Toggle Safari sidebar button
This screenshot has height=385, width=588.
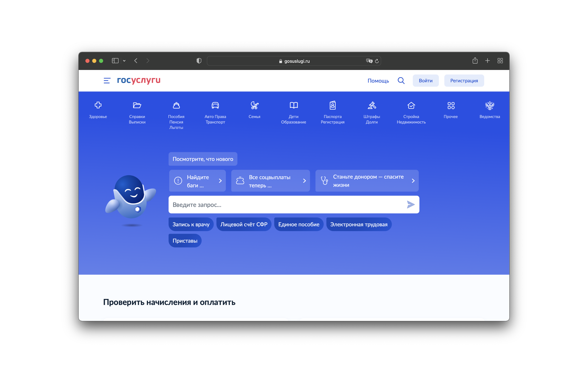tap(115, 61)
